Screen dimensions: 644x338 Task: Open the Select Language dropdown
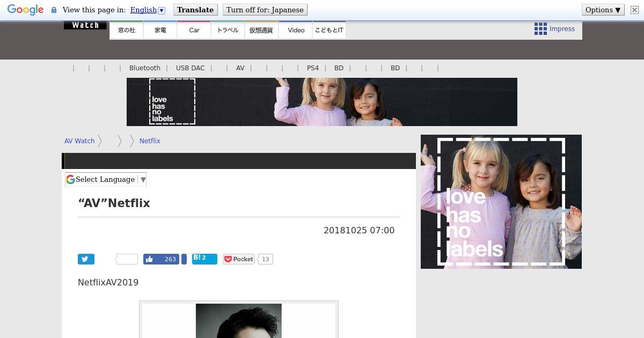point(106,180)
